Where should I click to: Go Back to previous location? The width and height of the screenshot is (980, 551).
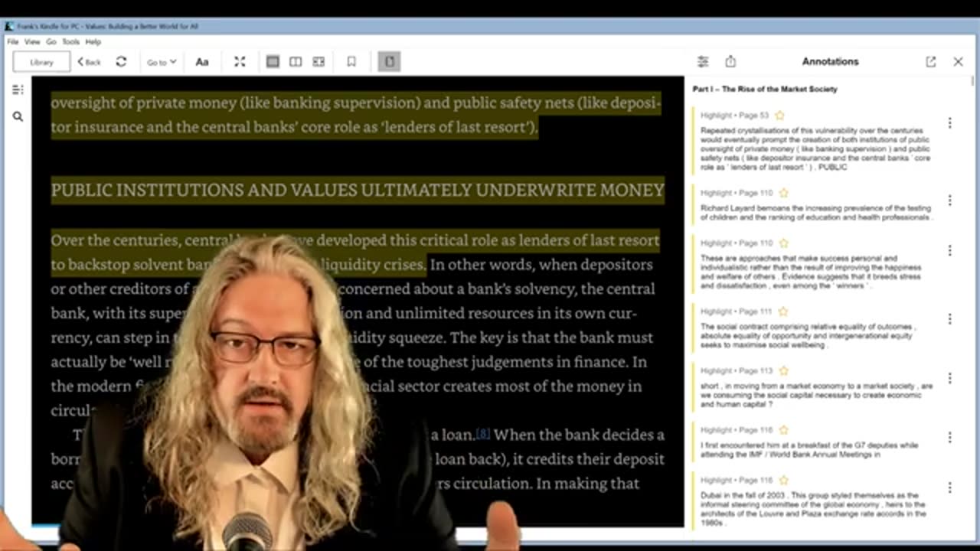(89, 62)
